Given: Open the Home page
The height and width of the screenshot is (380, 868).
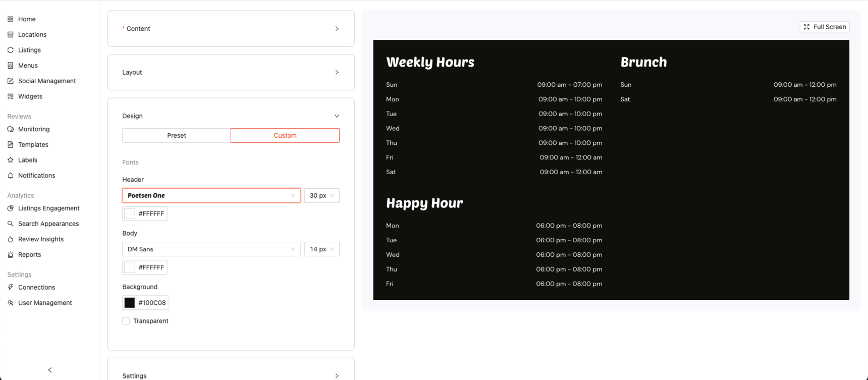Looking at the screenshot, I should coord(27,19).
